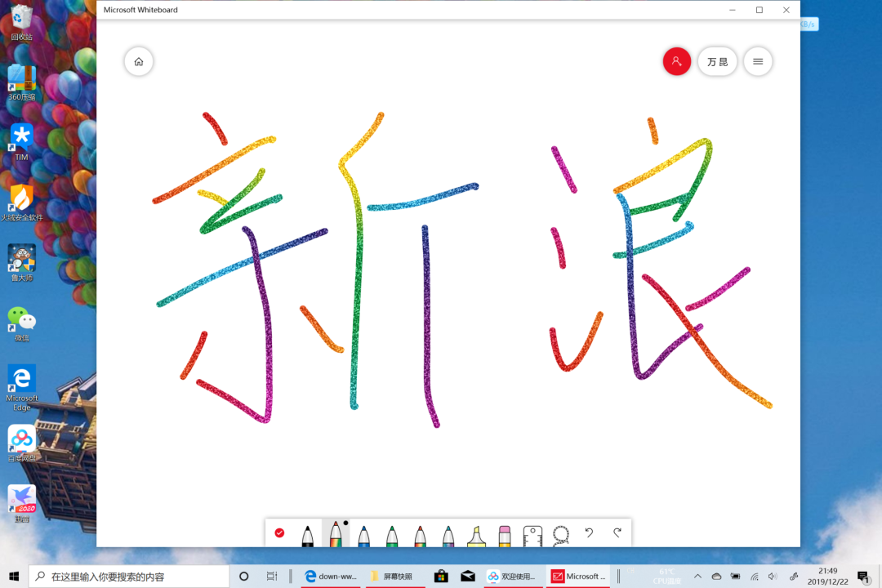Open the volume speaker tray icon

tap(773, 577)
